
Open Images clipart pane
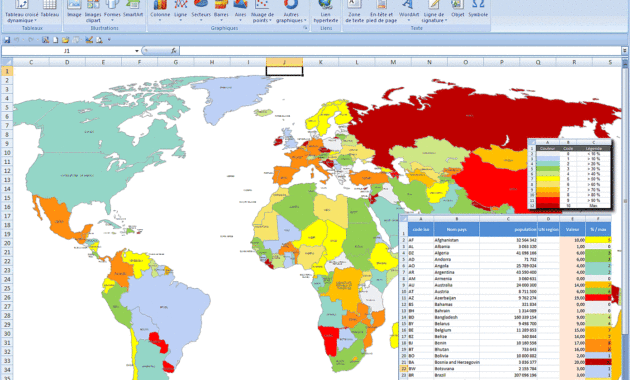pyautogui.click(x=93, y=11)
